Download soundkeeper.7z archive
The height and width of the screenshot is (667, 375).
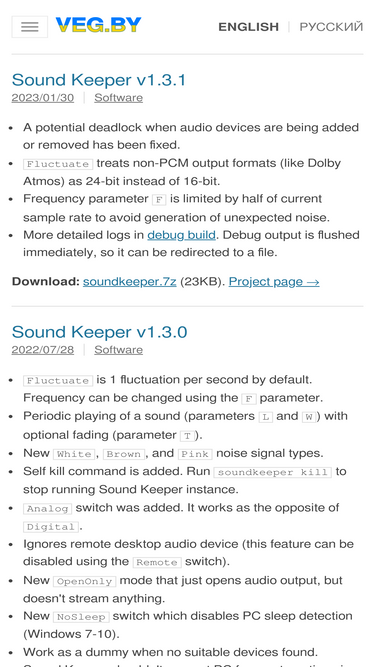coord(130,282)
